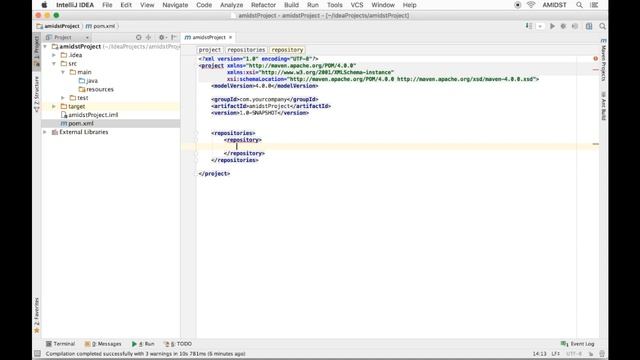This screenshot has height=360, width=640.
Task: Click the Make Project build icon in toolbar
Action: click(529, 26)
